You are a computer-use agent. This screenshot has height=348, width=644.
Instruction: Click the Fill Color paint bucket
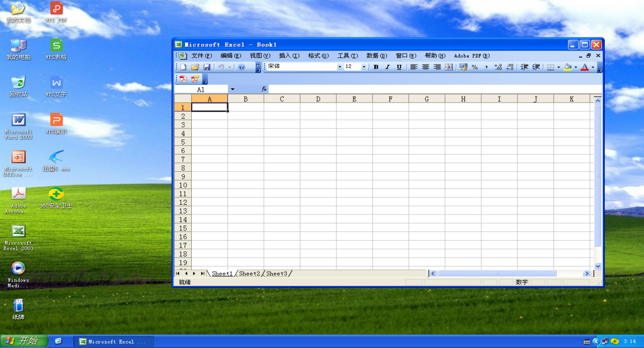tap(568, 67)
